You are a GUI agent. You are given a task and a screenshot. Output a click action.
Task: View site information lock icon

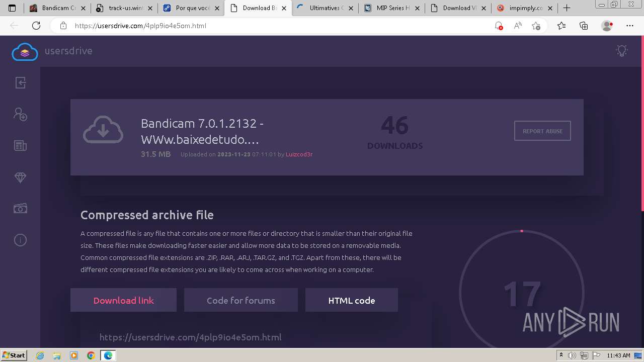[x=63, y=26]
